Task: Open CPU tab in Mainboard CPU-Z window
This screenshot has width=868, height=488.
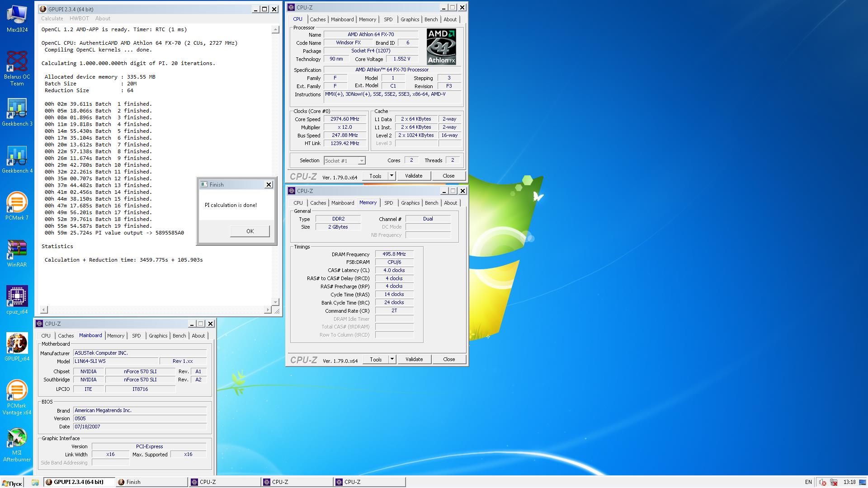Action: [46, 336]
